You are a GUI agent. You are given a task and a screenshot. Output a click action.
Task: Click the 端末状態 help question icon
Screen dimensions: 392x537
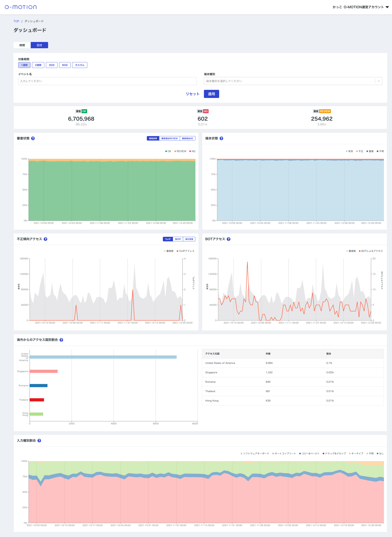[221, 138]
